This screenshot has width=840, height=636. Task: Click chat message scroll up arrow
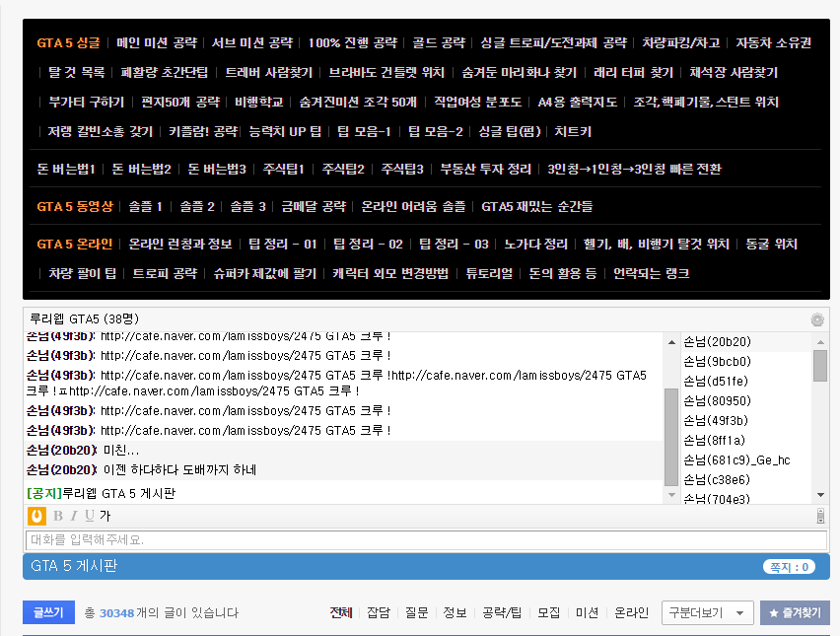pos(671,342)
